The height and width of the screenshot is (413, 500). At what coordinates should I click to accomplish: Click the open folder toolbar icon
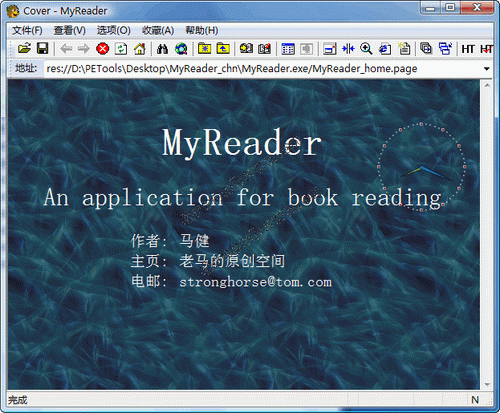point(24,49)
